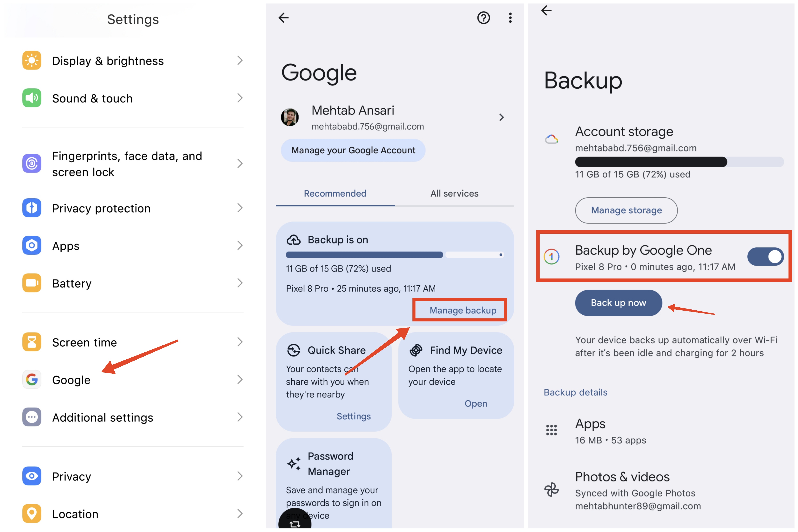Tap the Password Manager sparkle icon
798x532 pixels.
(294, 464)
